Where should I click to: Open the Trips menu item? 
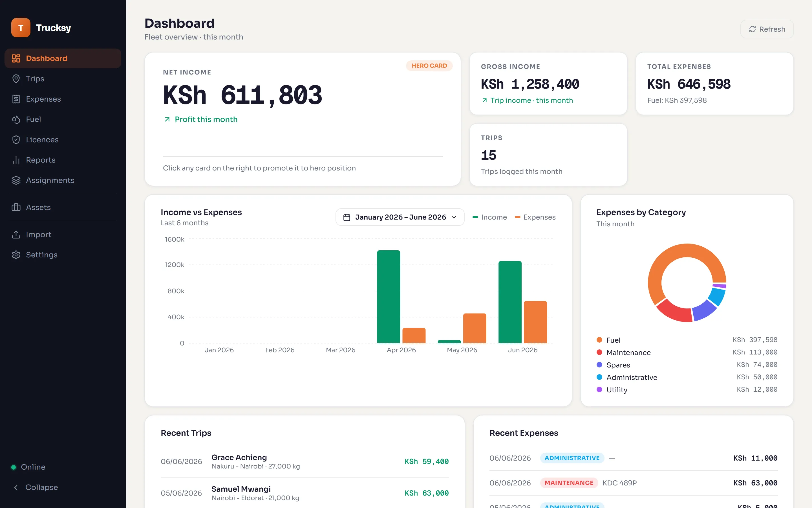[x=63, y=79]
